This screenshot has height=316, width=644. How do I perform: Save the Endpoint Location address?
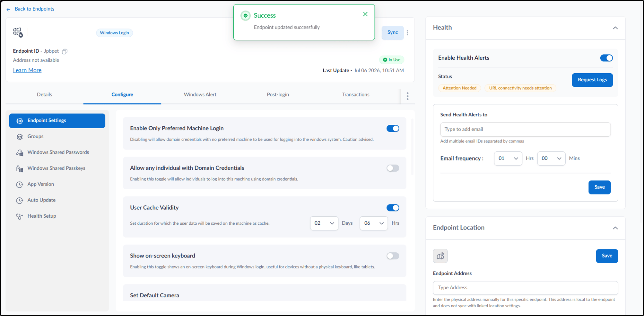(607, 256)
